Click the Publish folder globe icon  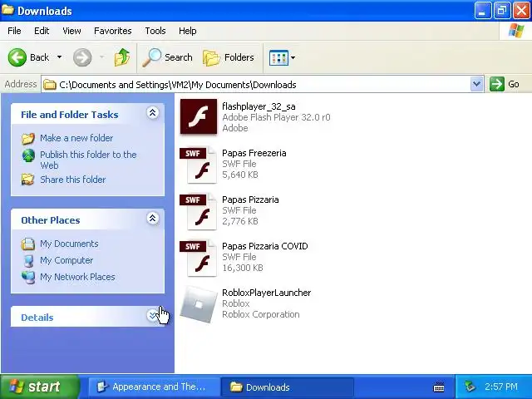point(28,155)
